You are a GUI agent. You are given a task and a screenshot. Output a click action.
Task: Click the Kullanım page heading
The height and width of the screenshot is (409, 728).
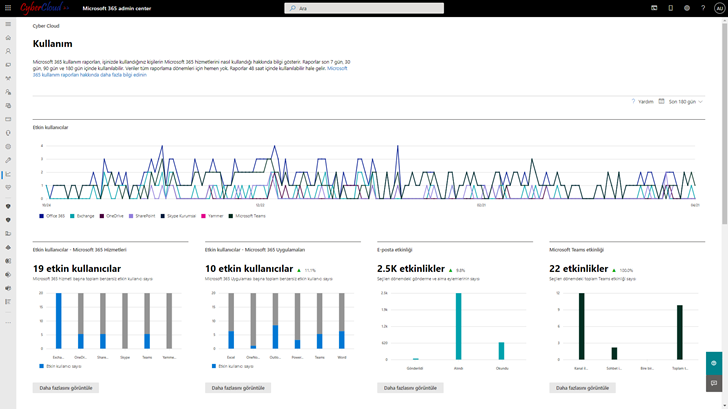(52, 44)
